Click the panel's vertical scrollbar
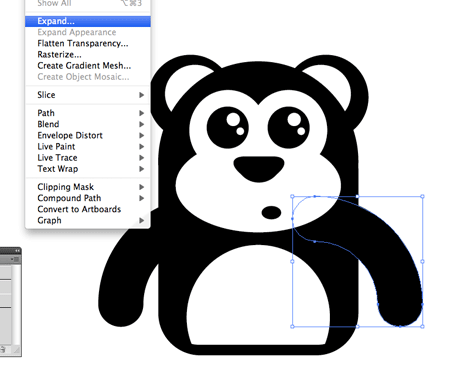This screenshot has width=450, height=377. coord(16,304)
